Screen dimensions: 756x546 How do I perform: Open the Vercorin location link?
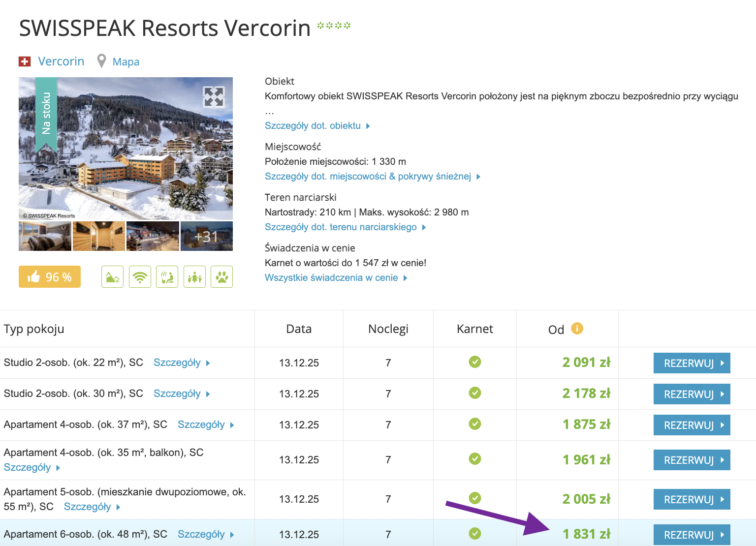coord(61,61)
